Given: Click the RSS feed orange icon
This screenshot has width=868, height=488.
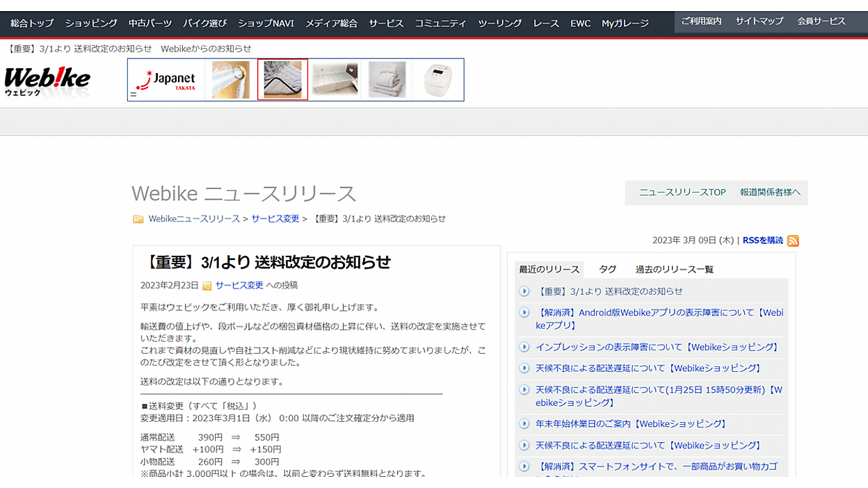Looking at the screenshot, I should tap(793, 241).
